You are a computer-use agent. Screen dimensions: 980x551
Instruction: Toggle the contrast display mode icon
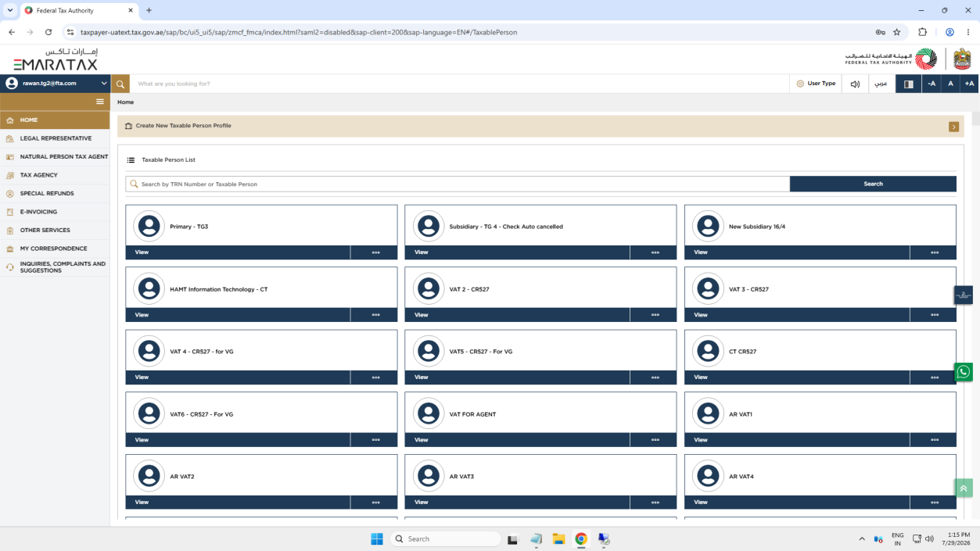908,84
